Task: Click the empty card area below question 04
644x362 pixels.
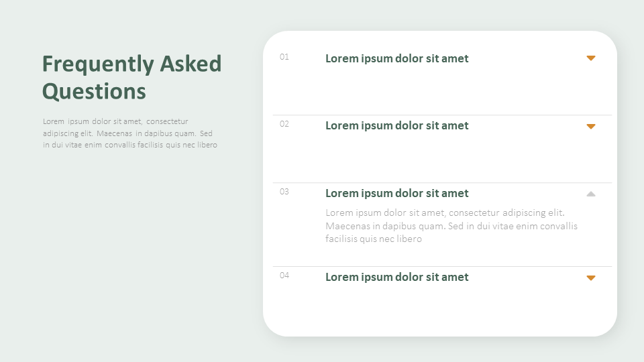Action: (x=439, y=310)
